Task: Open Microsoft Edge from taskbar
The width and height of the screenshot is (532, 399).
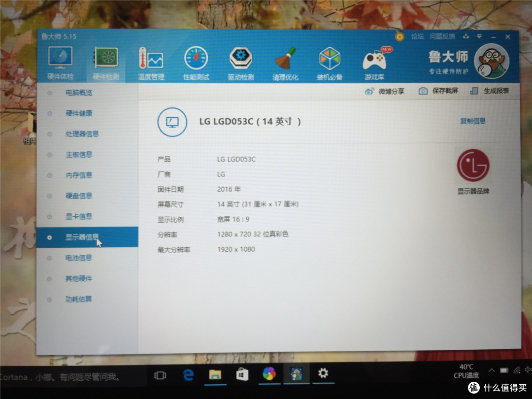Action: tap(188, 374)
